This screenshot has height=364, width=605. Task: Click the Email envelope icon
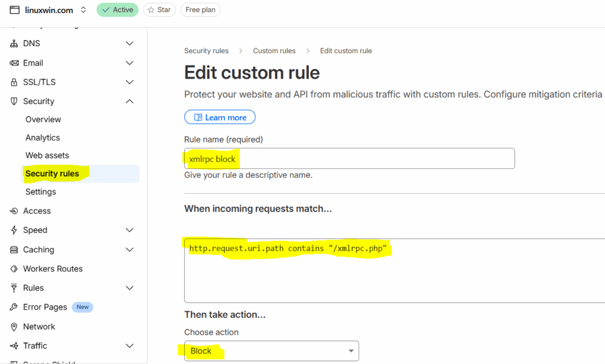14,63
